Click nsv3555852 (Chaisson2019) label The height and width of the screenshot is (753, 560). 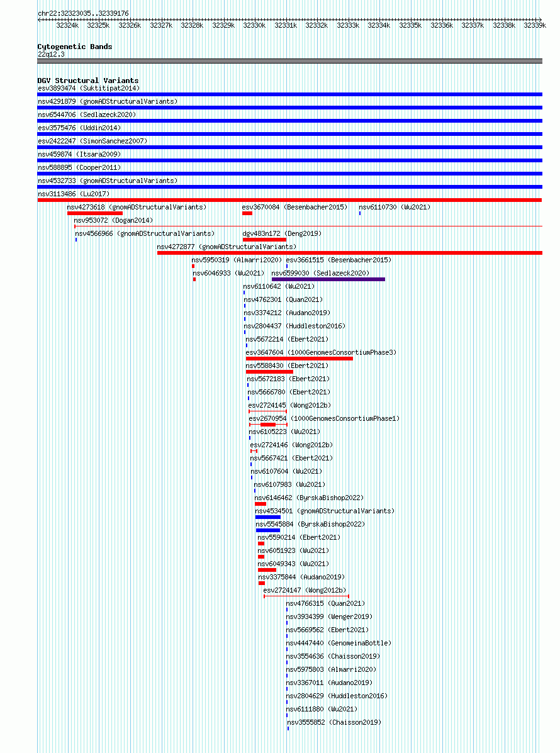[334, 722]
